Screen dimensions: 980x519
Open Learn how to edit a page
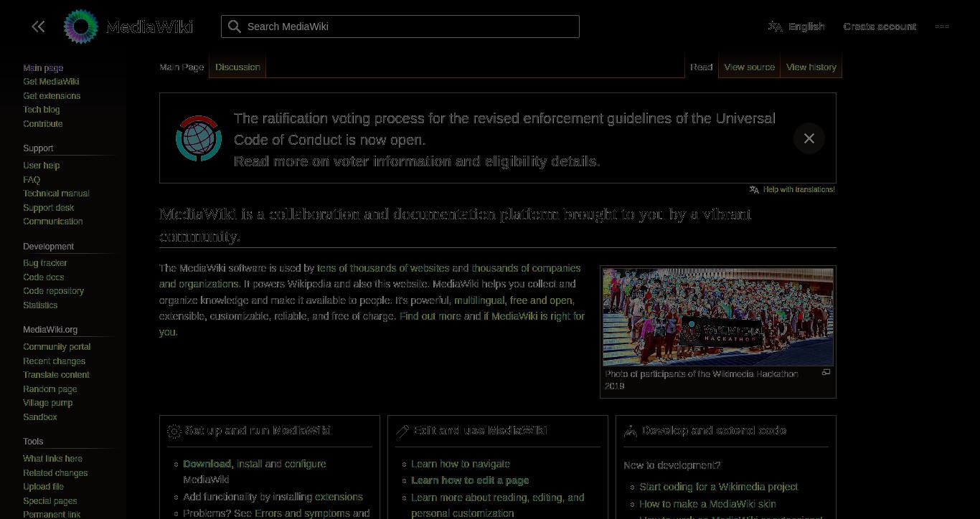click(470, 480)
